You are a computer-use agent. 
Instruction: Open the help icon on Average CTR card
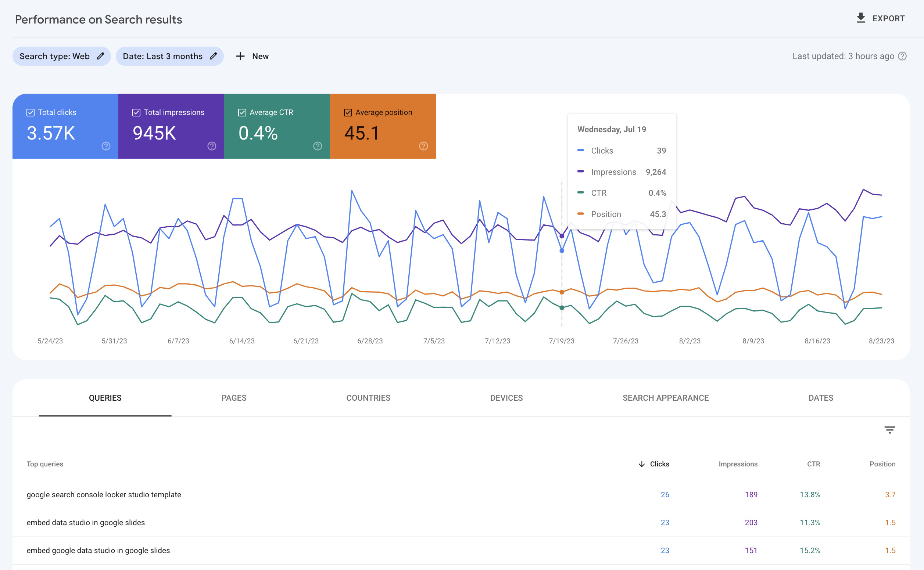pyautogui.click(x=318, y=146)
